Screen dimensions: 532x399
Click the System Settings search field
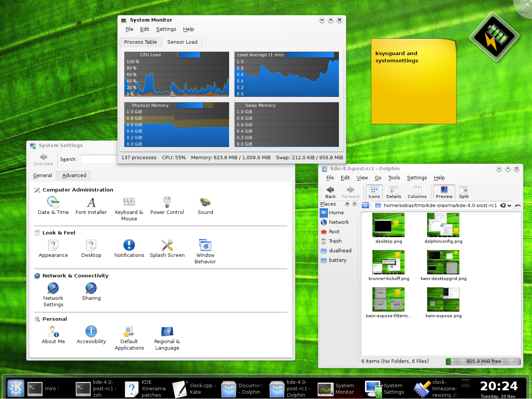(100, 160)
